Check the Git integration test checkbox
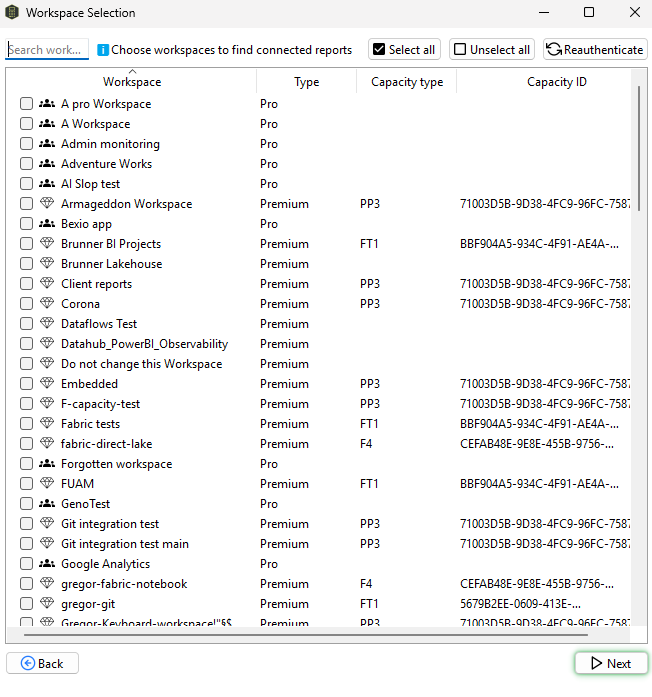The image size is (652, 697). pyautogui.click(x=26, y=524)
